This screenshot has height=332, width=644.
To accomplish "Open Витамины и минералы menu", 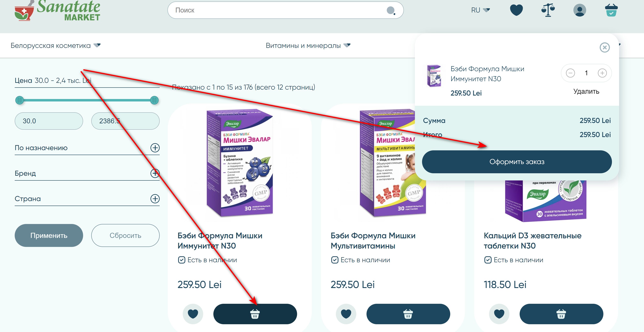I will click(308, 46).
